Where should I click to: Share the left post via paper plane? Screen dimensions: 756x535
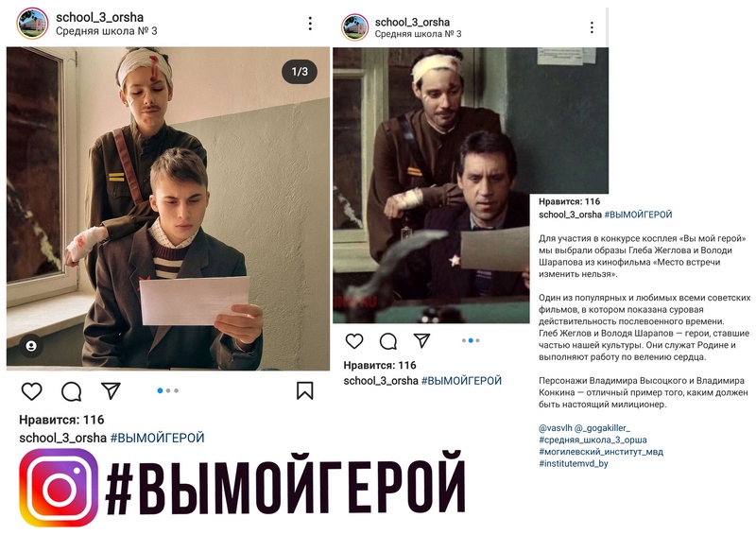[x=111, y=390]
